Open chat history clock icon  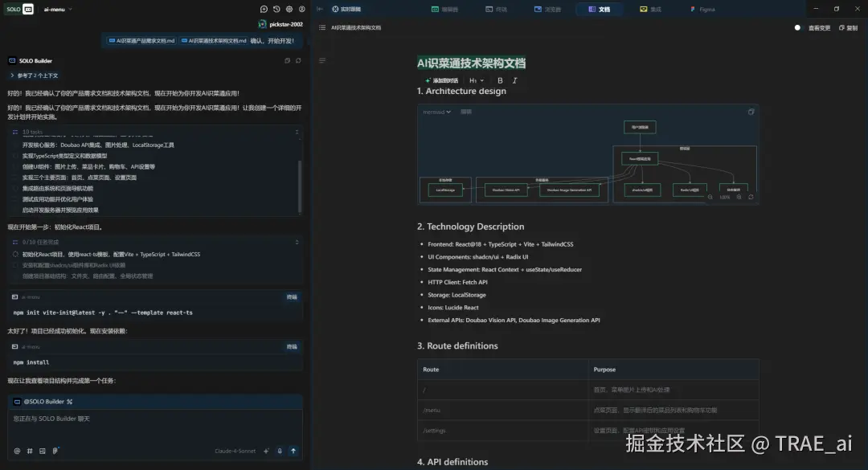[x=276, y=9]
